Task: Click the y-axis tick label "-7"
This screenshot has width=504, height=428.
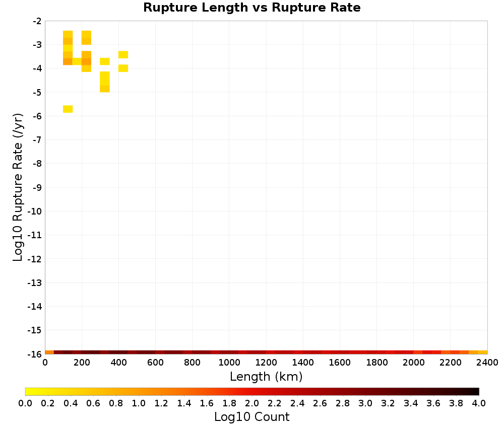Action: tap(37, 140)
